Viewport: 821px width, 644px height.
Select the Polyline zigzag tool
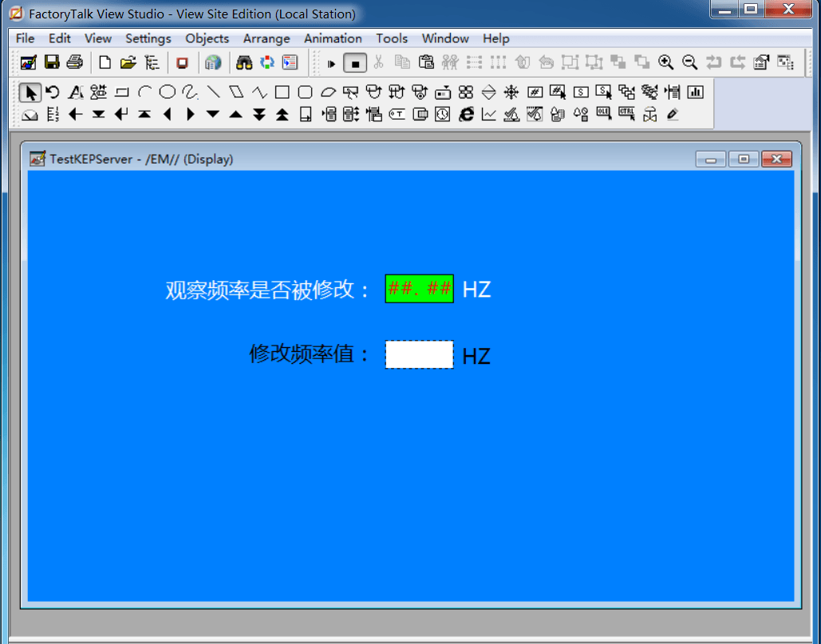(260, 93)
